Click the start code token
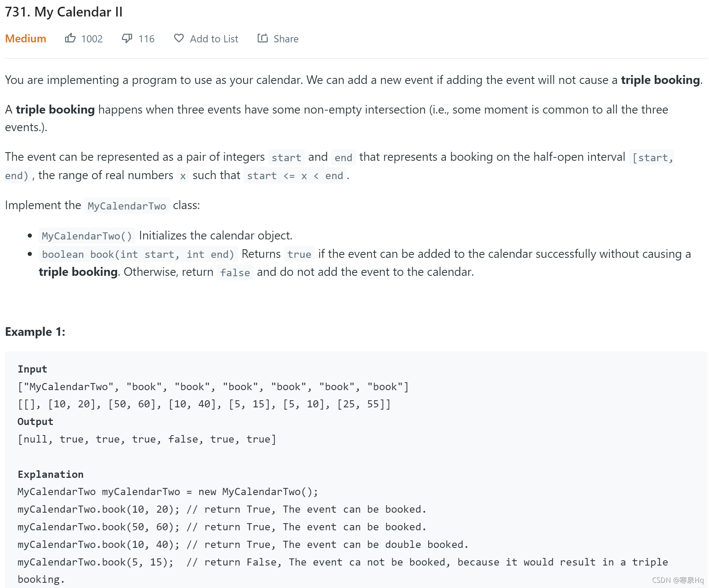709x588 pixels. click(287, 157)
